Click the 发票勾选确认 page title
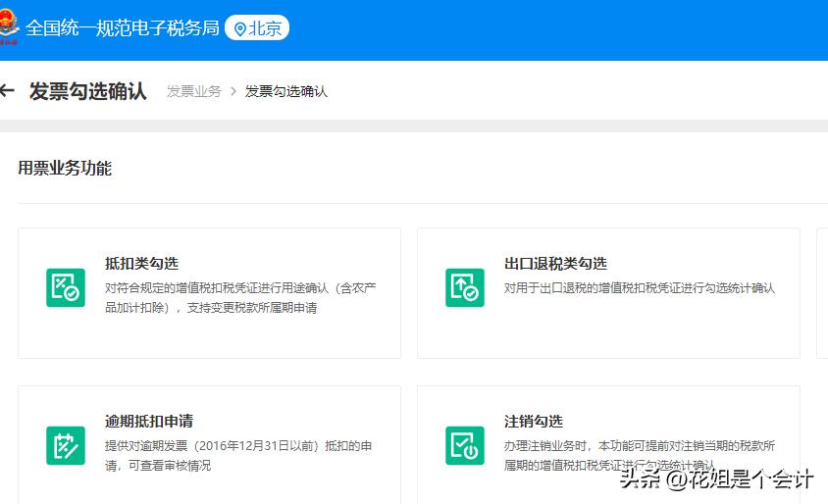Viewport: 828px width, 504px height. pyautogui.click(x=87, y=91)
